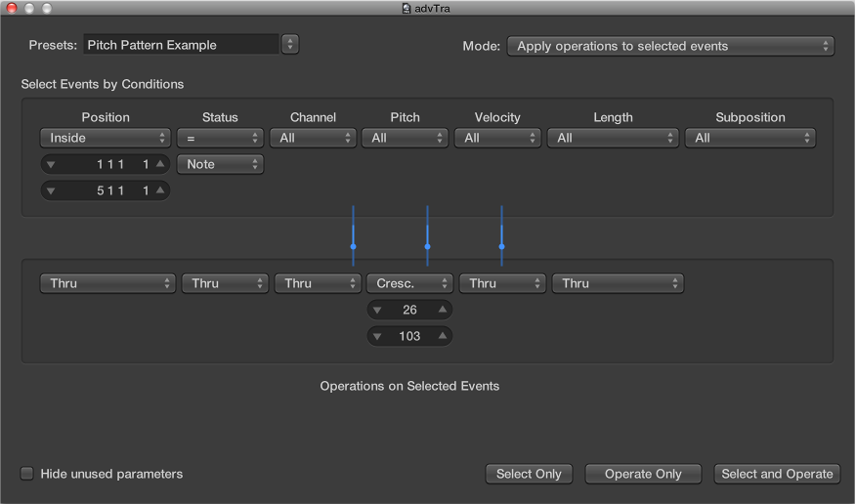Click the advTra document icon in title bar
This screenshot has height=504, width=856.
[x=407, y=8]
